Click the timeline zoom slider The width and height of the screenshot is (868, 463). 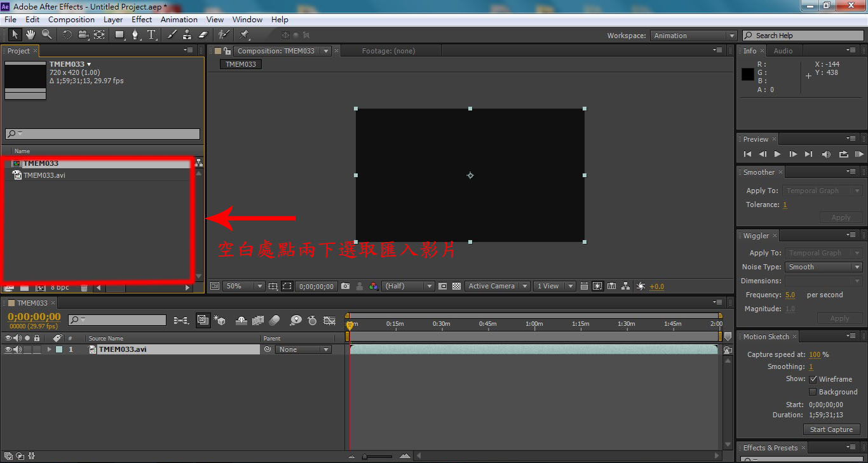[x=377, y=456]
